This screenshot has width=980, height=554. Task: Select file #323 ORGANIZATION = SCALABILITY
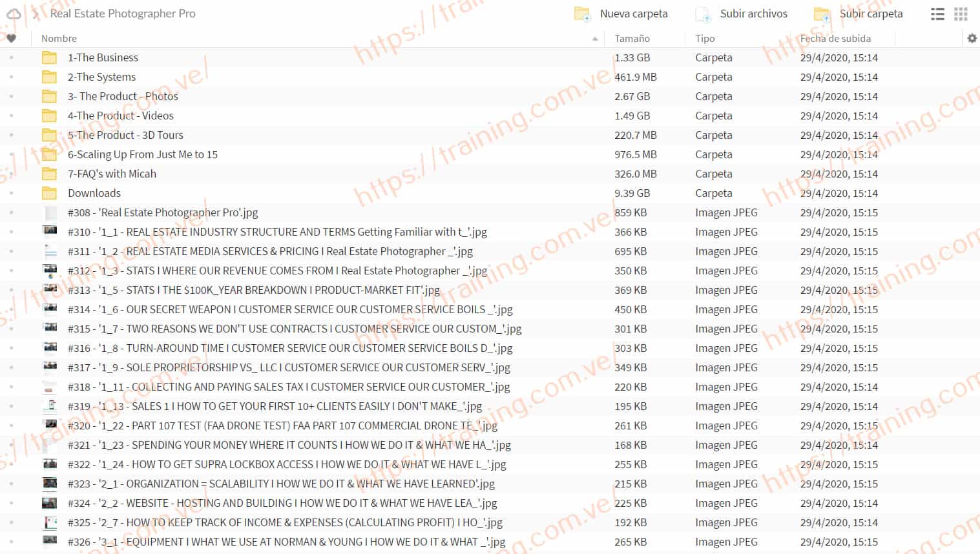click(x=281, y=484)
